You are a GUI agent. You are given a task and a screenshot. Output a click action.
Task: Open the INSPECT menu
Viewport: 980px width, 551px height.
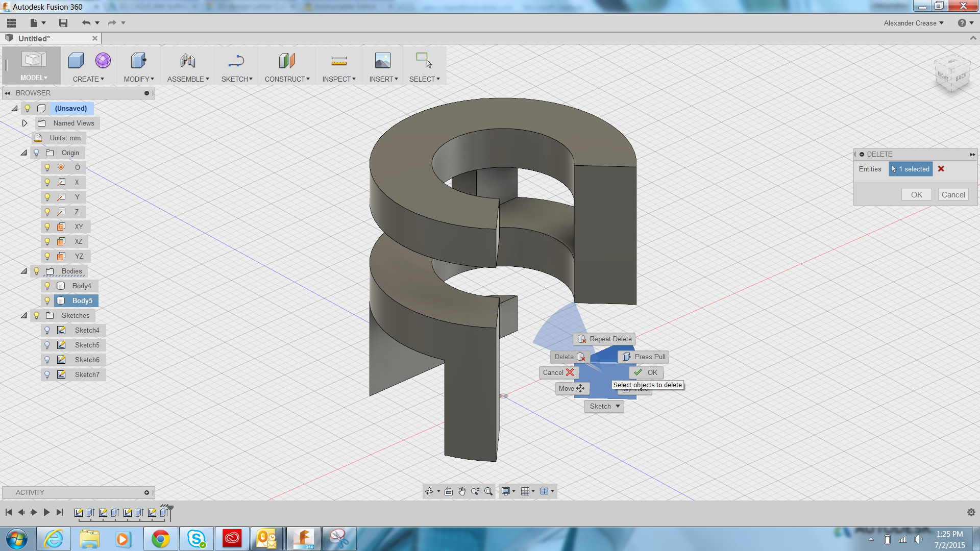pyautogui.click(x=339, y=79)
